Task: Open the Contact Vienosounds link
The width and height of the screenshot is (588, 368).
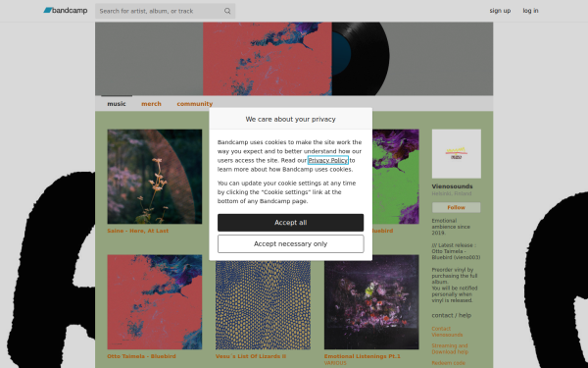Action: (x=447, y=332)
